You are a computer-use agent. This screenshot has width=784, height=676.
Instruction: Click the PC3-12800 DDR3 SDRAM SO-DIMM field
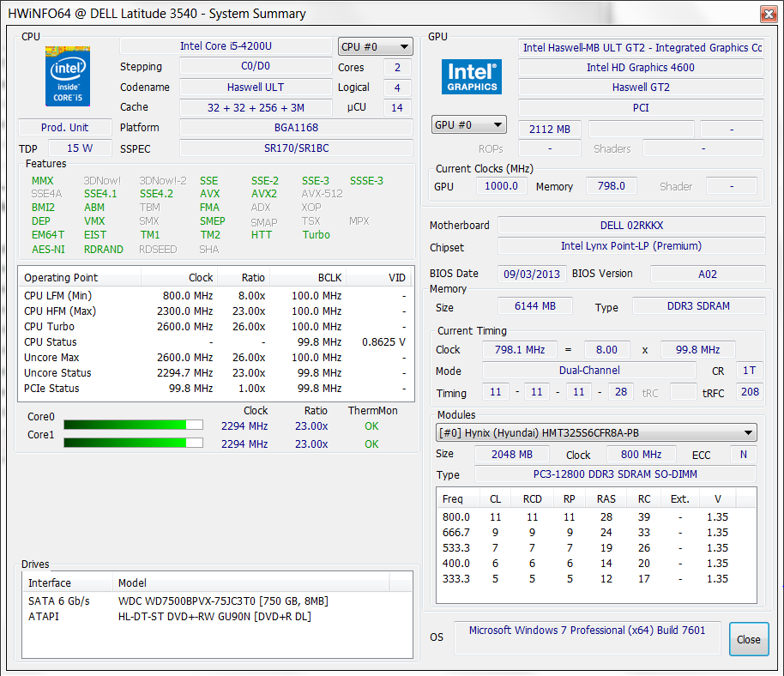[x=615, y=474]
